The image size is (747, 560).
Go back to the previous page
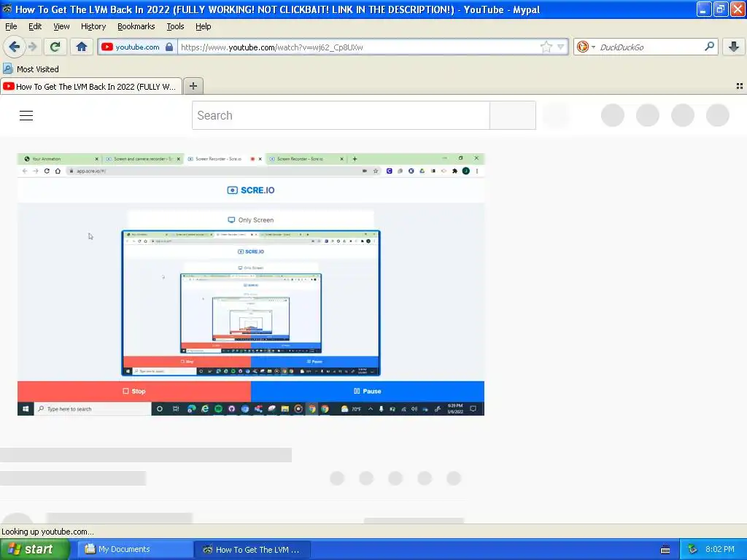(x=15, y=47)
